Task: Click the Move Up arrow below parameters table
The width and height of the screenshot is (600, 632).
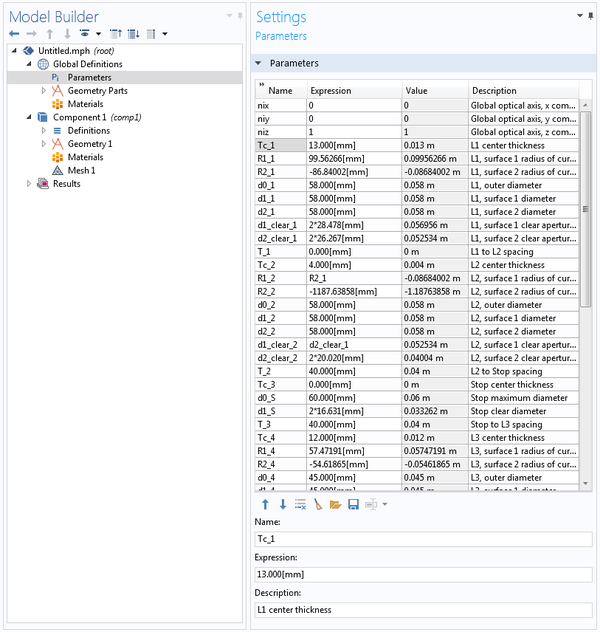Action: 265,504
